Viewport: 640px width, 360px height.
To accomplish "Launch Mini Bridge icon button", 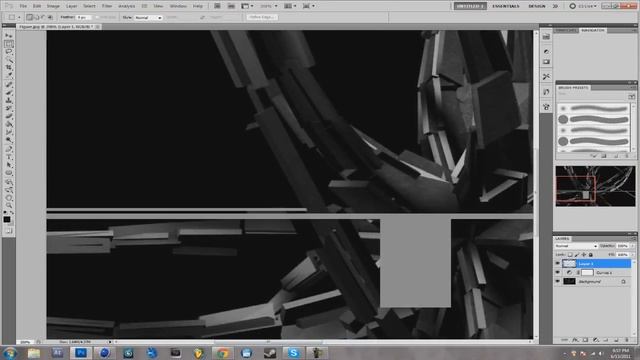I will click(x=231, y=6).
